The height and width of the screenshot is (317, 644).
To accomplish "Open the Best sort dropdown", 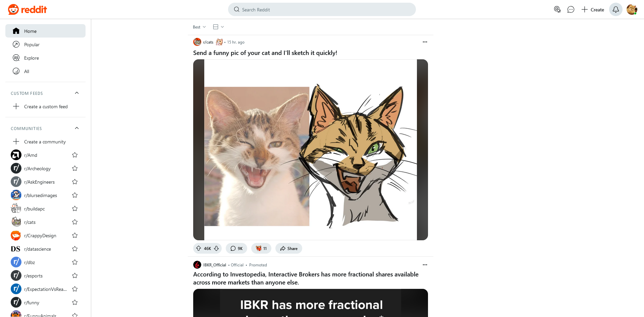I will pyautogui.click(x=199, y=27).
